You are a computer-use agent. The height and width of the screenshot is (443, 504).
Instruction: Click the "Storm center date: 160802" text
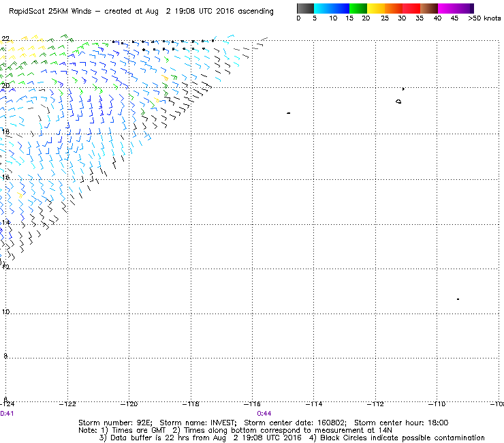click(295, 423)
